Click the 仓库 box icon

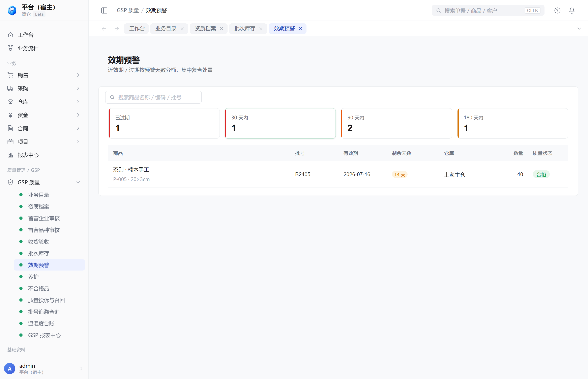10,102
